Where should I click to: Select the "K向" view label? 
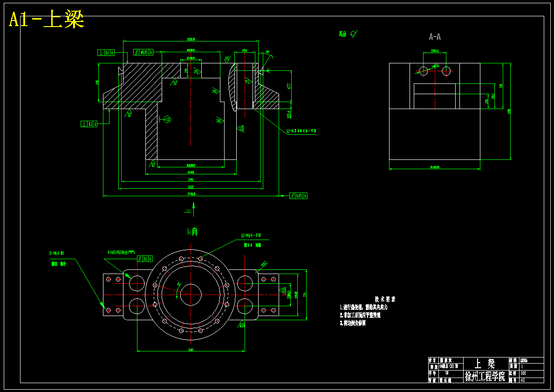coord(192,232)
